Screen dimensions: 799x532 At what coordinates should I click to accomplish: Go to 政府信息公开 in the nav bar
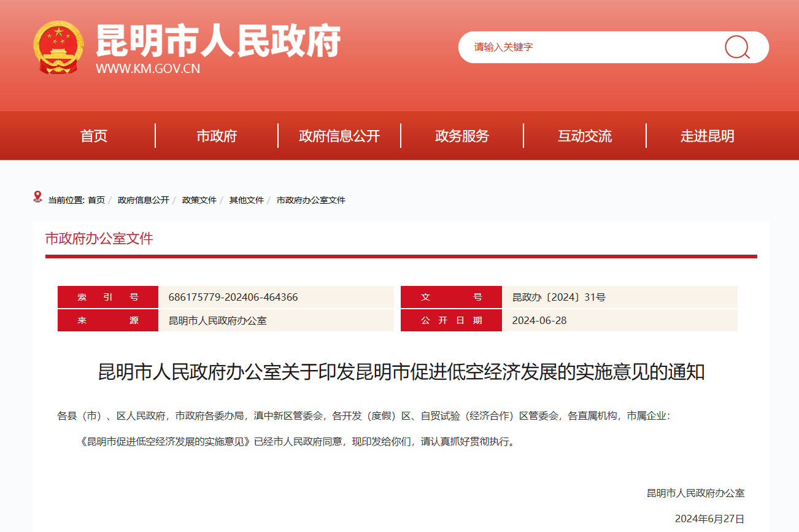(x=339, y=136)
